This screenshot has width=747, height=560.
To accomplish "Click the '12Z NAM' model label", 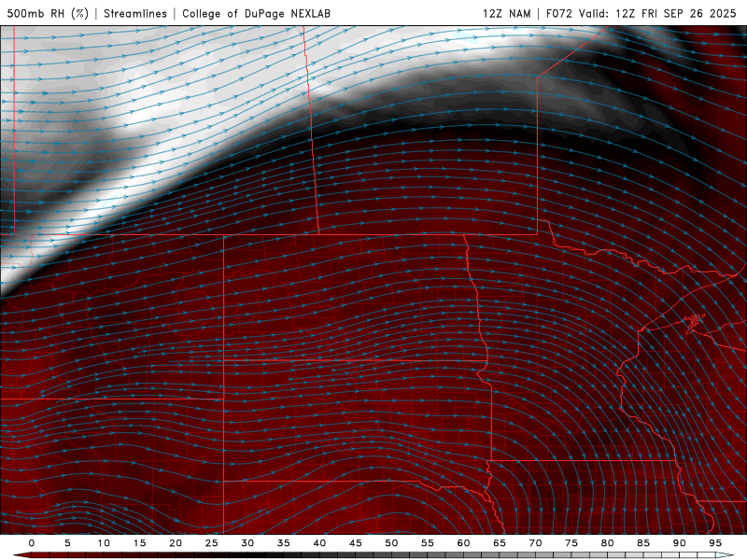I will 506,13.
